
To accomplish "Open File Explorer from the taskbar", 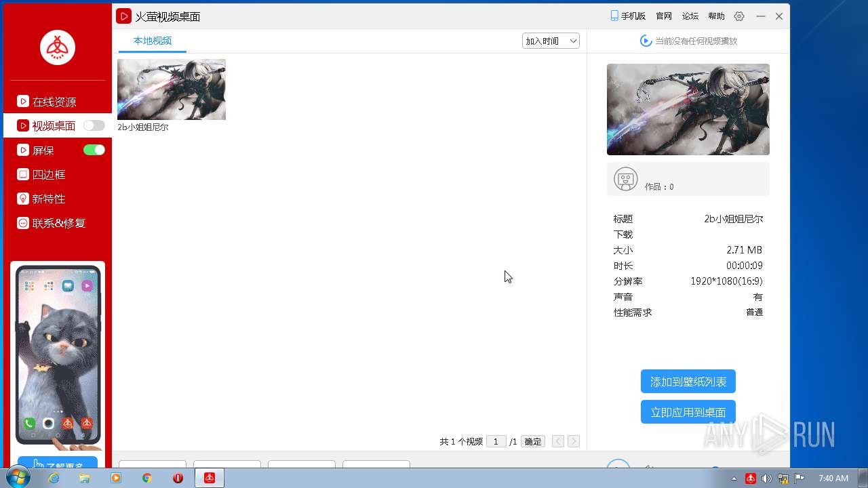I will pyautogui.click(x=84, y=479).
